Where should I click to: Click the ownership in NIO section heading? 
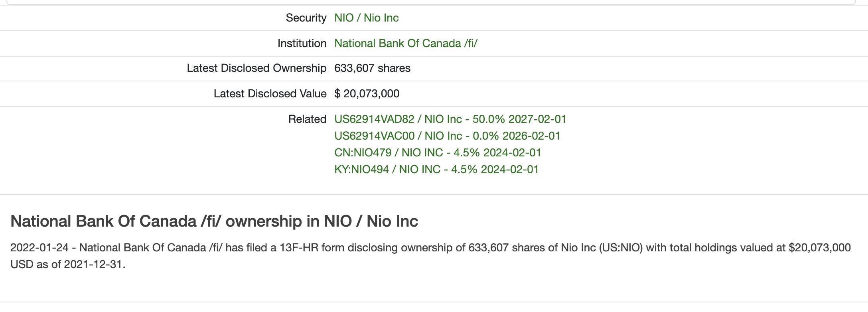point(214,221)
